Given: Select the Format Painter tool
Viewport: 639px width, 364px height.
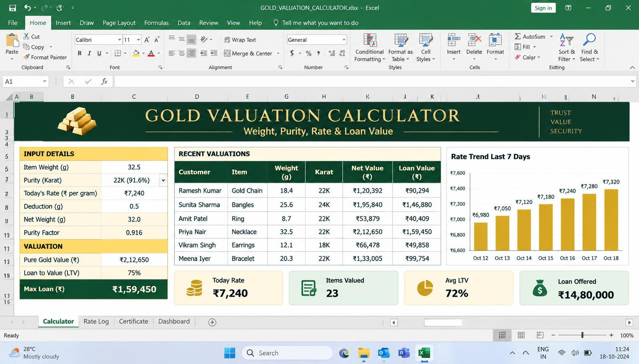Looking at the screenshot, I should [45, 57].
